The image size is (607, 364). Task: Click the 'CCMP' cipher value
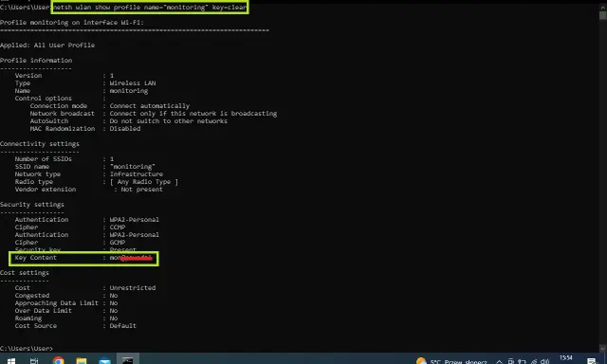coord(118,227)
